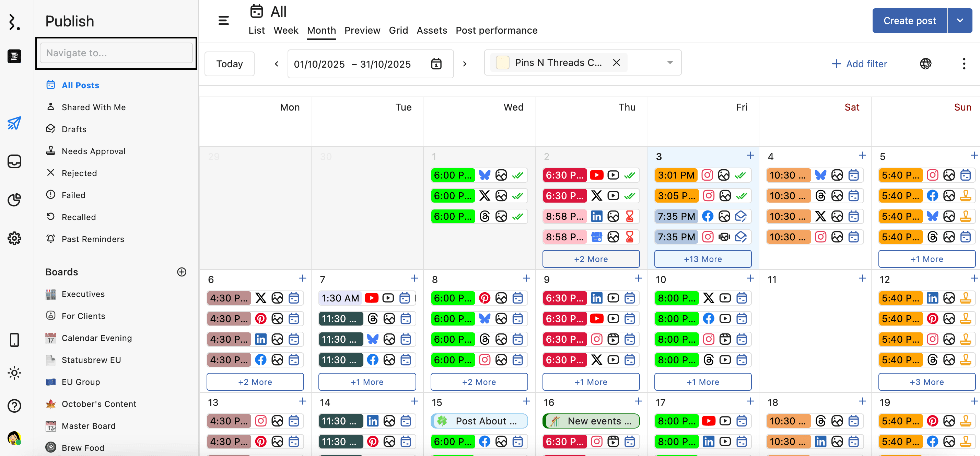Open the Inbox sidebar icon
The image size is (980, 456).
(14, 161)
